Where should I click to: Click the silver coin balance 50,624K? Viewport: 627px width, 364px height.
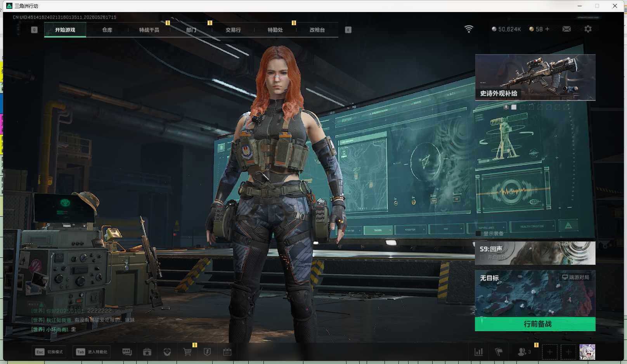(506, 29)
